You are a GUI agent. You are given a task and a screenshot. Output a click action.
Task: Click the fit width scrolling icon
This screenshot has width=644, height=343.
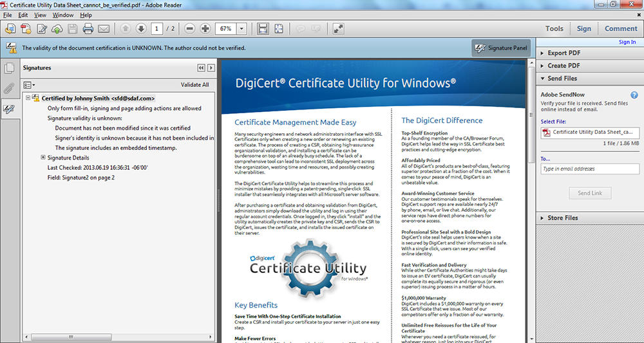click(263, 29)
